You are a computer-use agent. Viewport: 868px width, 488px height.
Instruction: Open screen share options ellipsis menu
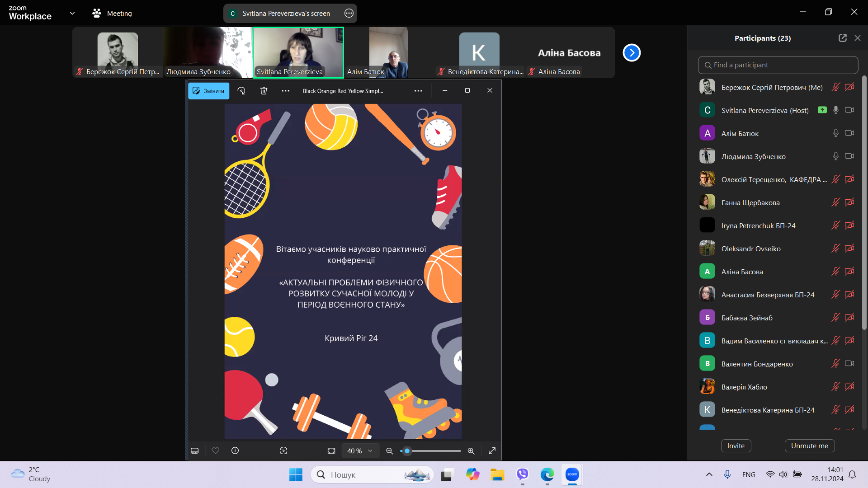pyautogui.click(x=349, y=14)
